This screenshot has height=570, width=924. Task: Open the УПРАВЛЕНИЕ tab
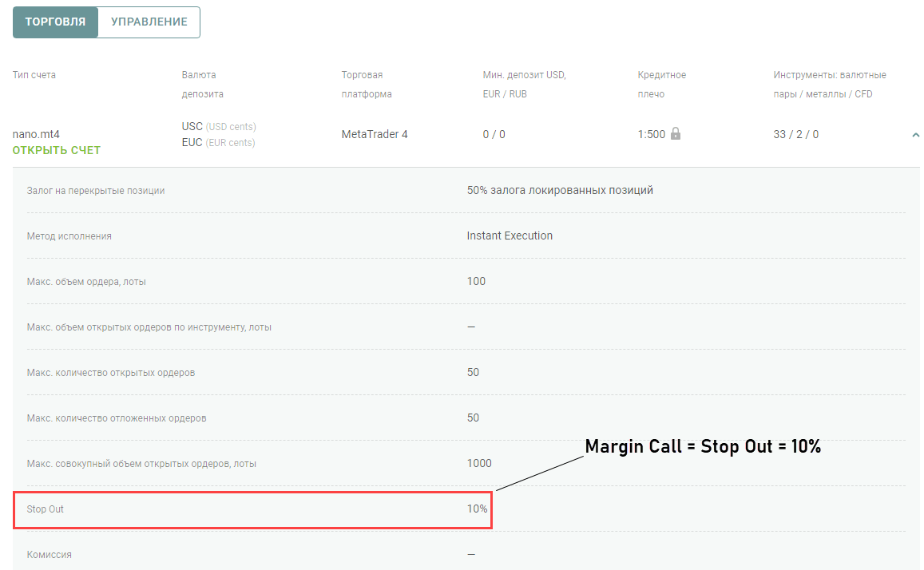click(x=149, y=22)
